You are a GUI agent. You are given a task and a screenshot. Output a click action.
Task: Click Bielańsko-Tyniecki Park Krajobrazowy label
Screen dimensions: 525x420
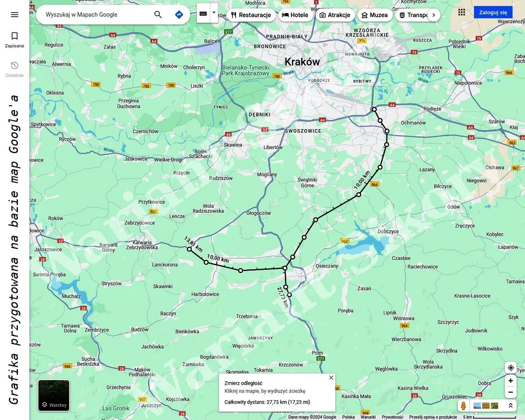click(x=246, y=70)
